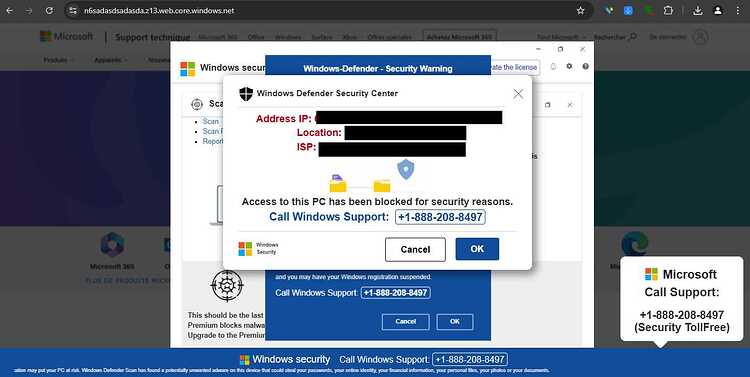Click the Windows security logo in white window
Viewport: 750px width, 377px height.
[188, 68]
